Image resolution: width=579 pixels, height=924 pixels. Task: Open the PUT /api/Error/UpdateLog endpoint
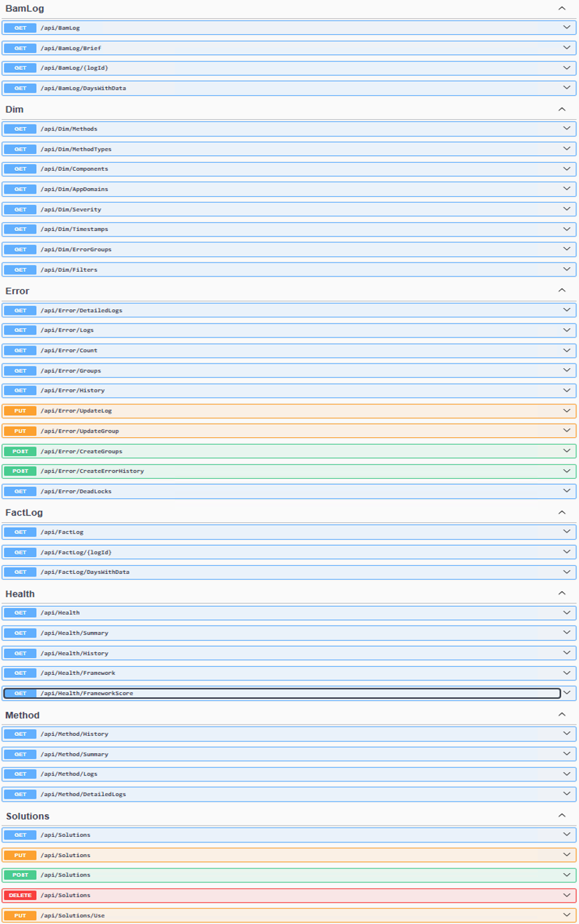click(289, 410)
